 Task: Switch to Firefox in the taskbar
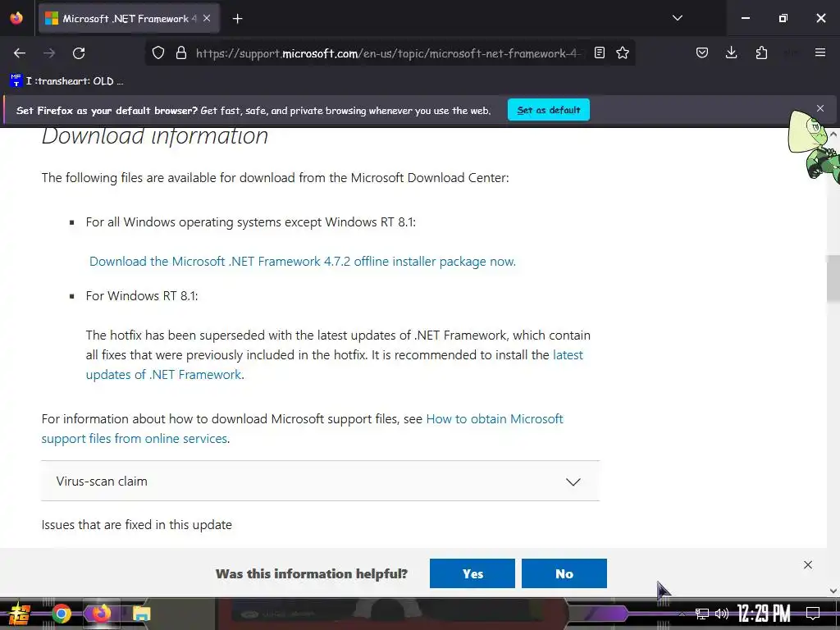point(101,614)
